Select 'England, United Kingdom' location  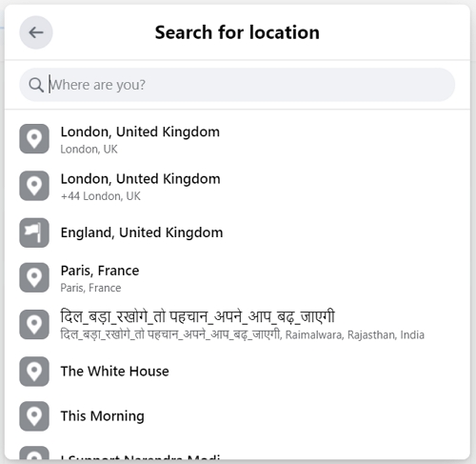(x=237, y=232)
